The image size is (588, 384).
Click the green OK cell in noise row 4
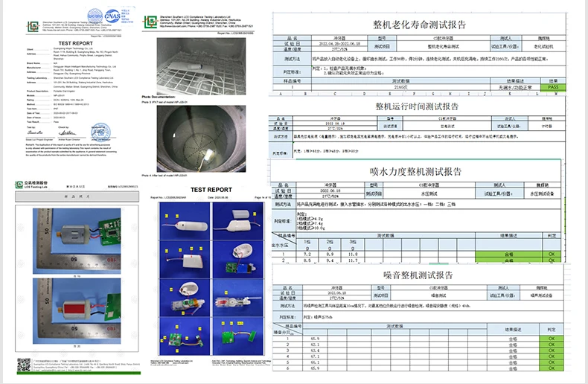[552, 356]
